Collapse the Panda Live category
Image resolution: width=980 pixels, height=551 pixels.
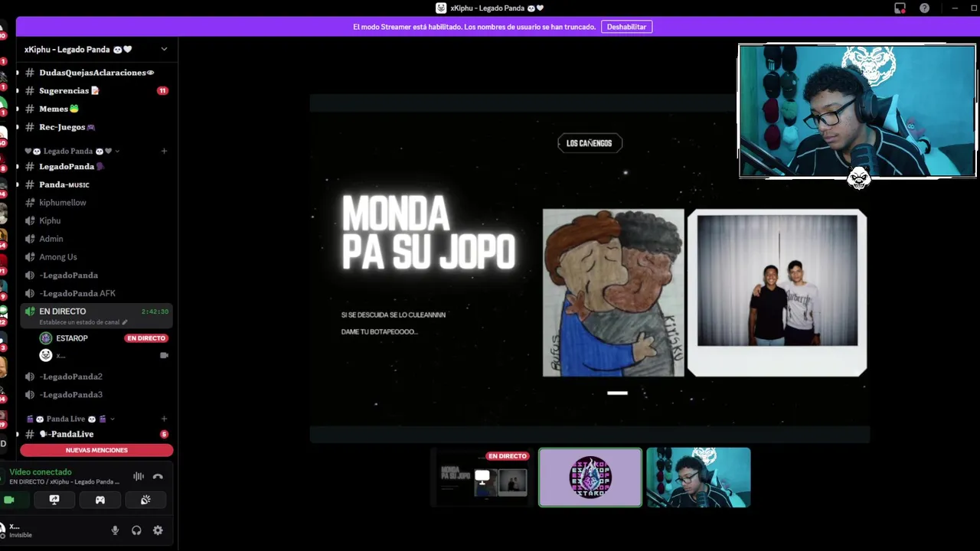70,419
